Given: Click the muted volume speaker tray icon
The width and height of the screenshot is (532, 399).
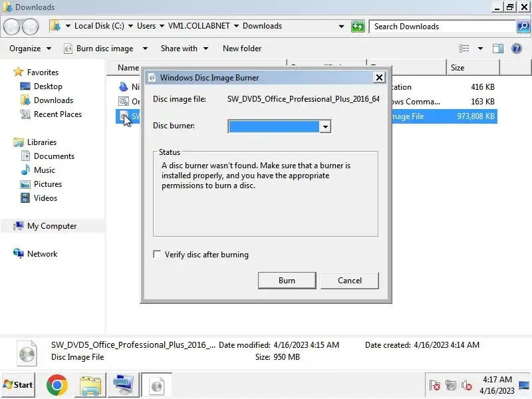Looking at the screenshot, I should (467, 386).
